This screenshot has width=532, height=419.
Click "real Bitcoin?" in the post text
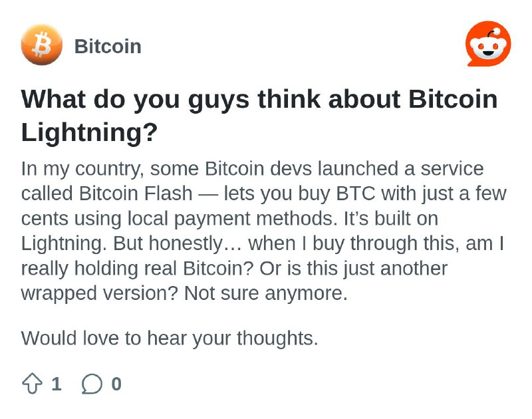[x=218, y=269]
